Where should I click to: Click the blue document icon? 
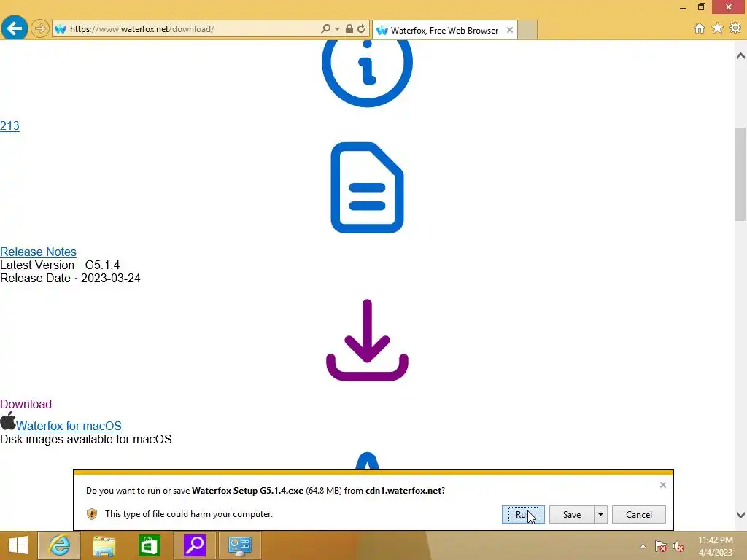coord(368,187)
